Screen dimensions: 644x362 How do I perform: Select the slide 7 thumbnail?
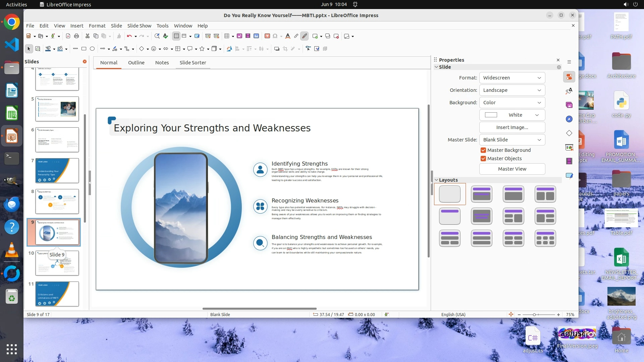click(57, 171)
